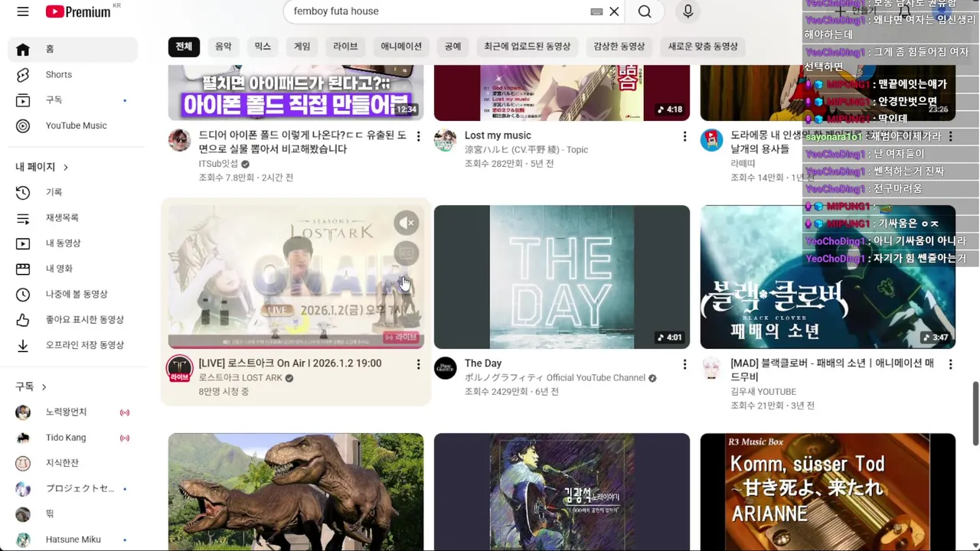Open 지식한잔 subscription channel
The image size is (980, 551).
coord(73,463)
